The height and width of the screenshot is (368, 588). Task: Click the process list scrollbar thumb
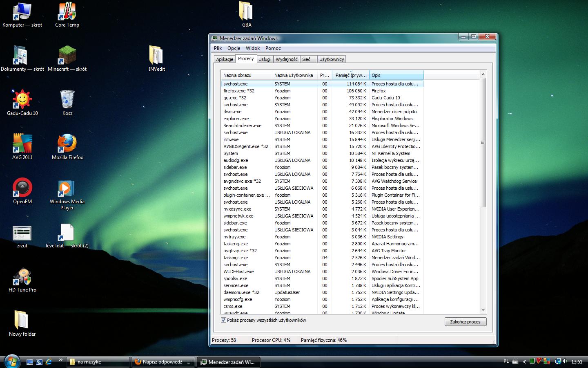click(483, 142)
